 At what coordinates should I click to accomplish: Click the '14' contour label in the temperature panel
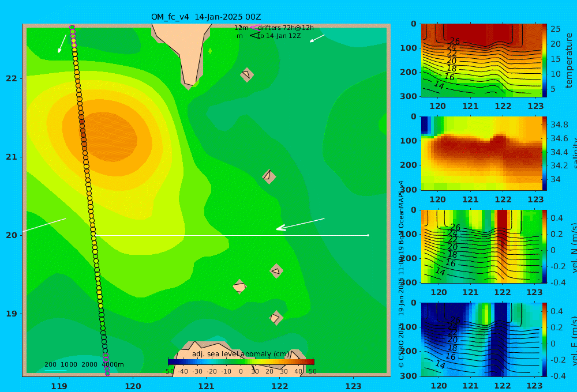[x=439, y=85]
